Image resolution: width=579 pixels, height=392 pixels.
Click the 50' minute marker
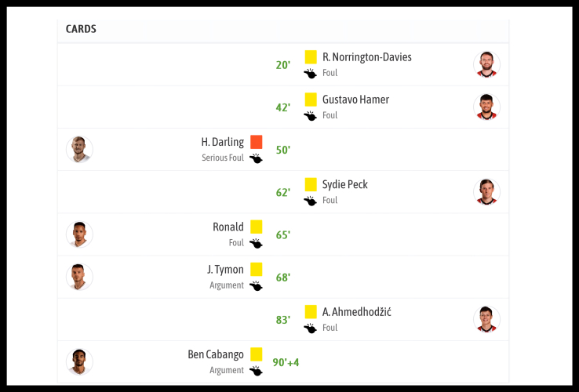pos(282,150)
